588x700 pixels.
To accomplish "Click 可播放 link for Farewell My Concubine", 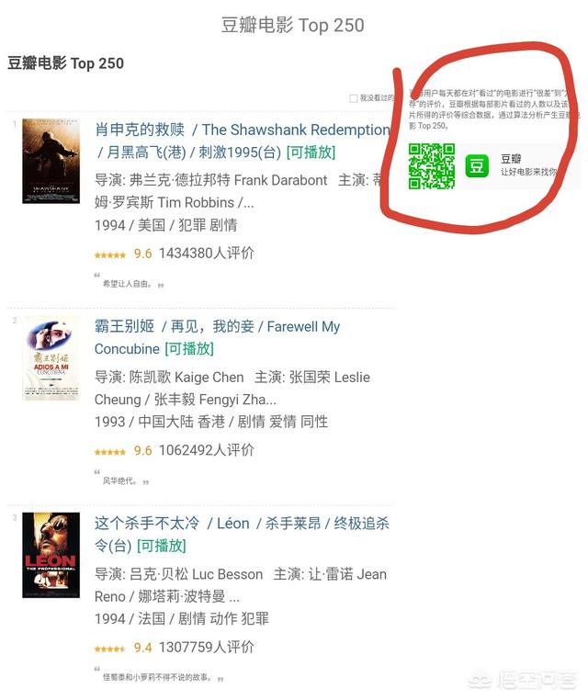I will 189,349.
